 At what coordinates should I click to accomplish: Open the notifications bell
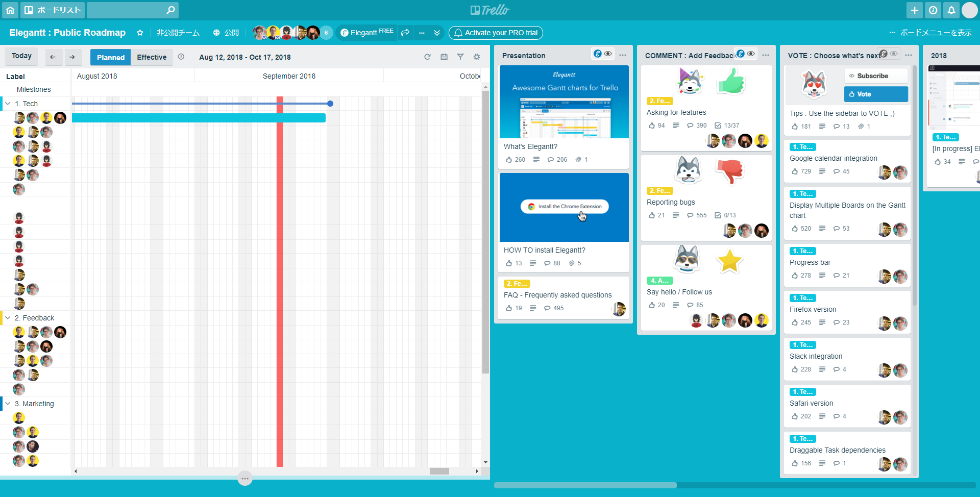tap(951, 10)
